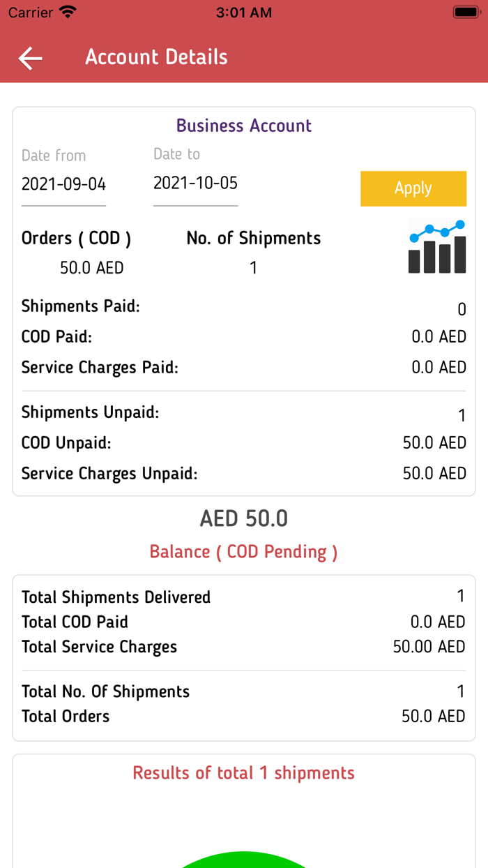Tap the Wi-Fi status icon

(68, 13)
